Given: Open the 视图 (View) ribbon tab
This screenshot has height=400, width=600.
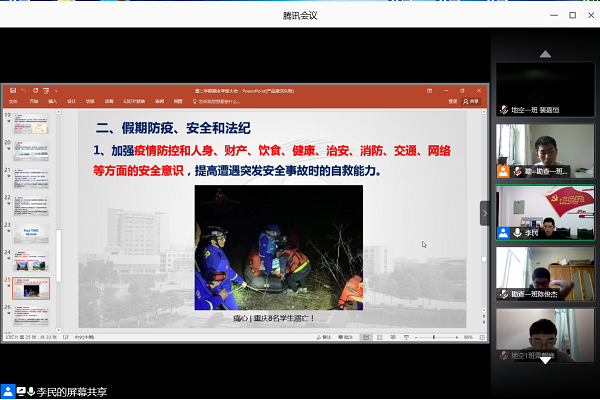Looking at the screenshot, I should coord(177,101).
